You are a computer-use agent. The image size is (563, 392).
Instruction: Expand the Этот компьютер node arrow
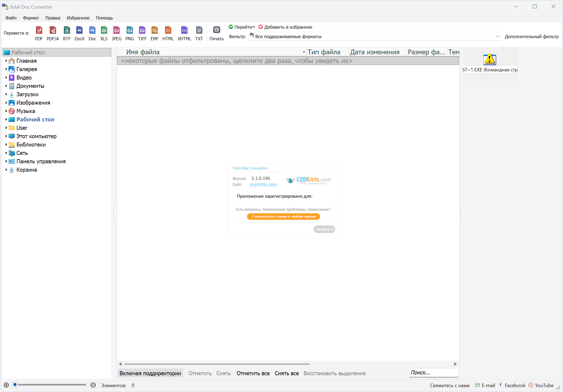coord(6,136)
